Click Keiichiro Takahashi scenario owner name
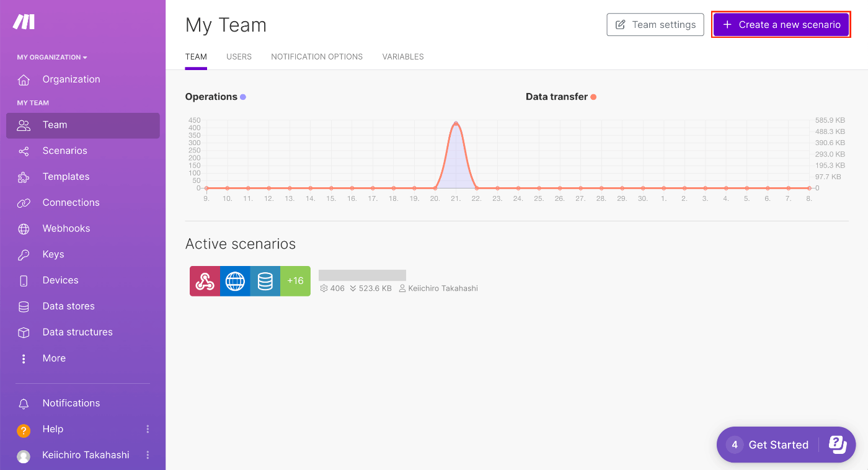Image resolution: width=868 pixels, height=470 pixels. (x=443, y=288)
